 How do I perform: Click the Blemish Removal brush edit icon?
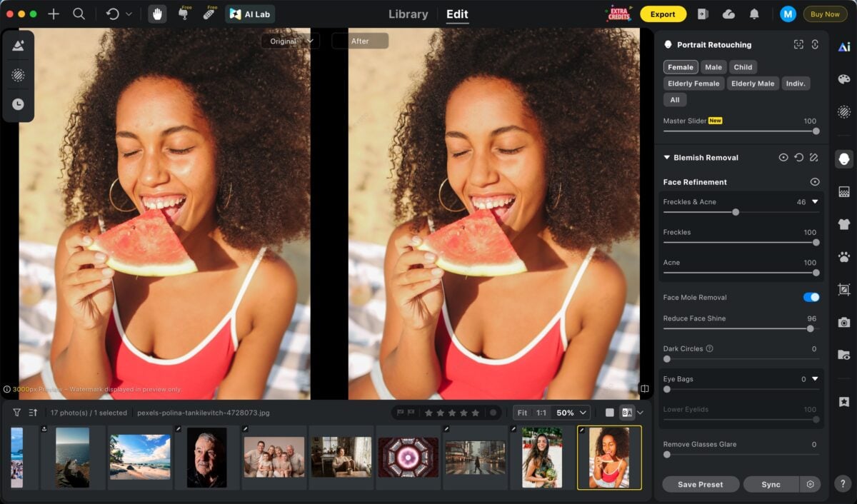click(x=814, y=157)
